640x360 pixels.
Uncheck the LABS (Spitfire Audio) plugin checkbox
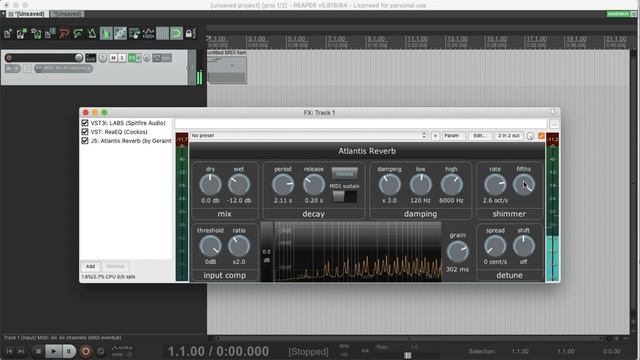(x=85, y=123)
